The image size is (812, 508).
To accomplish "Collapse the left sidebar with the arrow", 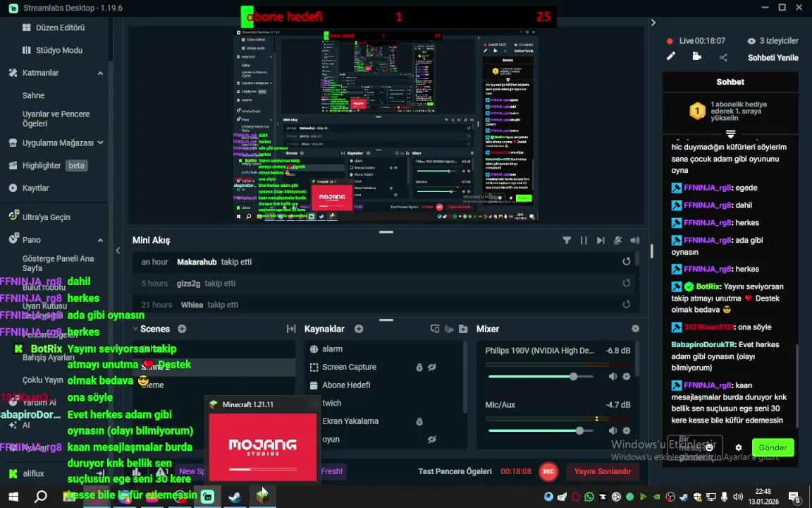I will pyautogui.click(x=118, y=250).
